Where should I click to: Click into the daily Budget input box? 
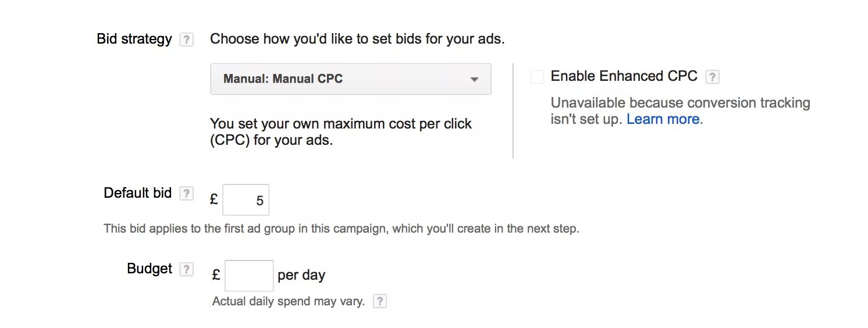[x=249, y=276]
